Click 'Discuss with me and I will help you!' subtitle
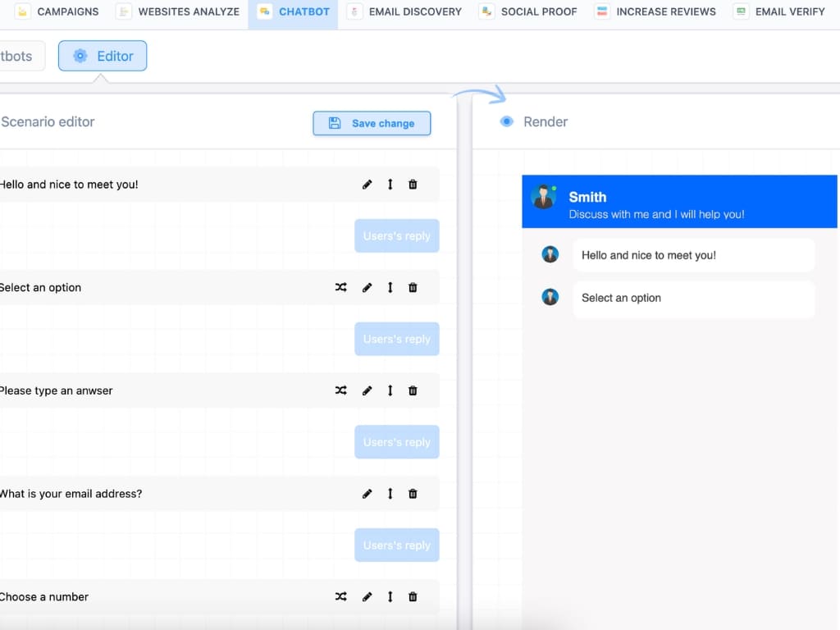840x630 pixels. (656, 214)
